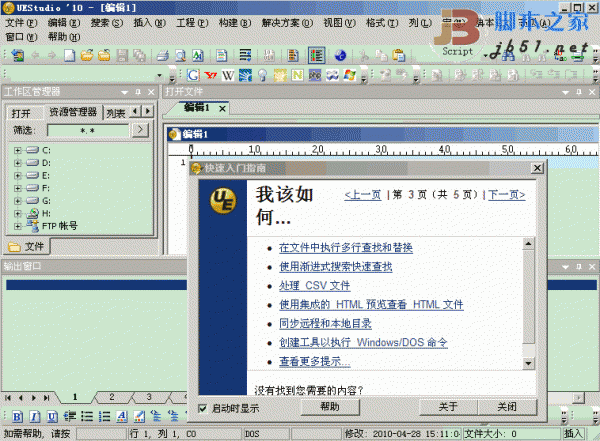Screen dimensions: 600x441
Task: Click the Print Preview magnifier icon
Action: pos(180,56)
